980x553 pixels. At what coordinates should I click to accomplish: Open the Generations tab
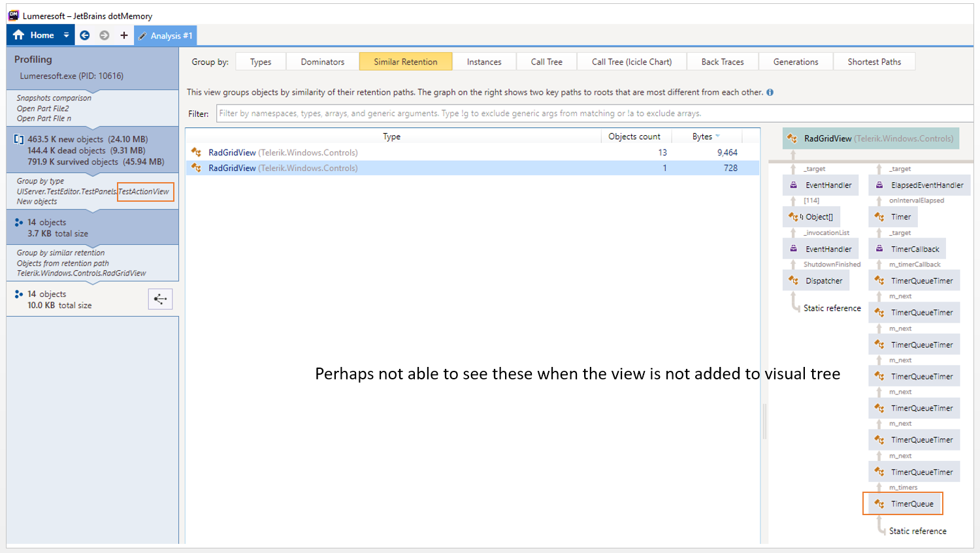pos(796,61)
